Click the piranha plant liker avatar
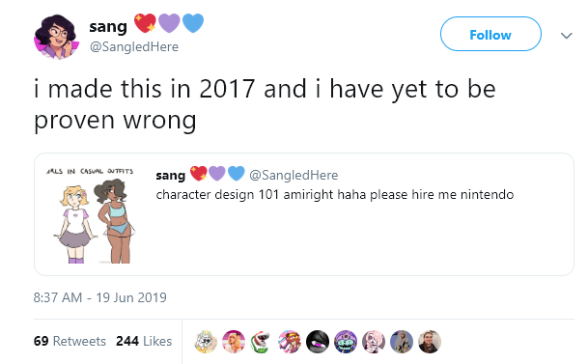The width and height of the screenshot is (588, 364). click(262, 342)
